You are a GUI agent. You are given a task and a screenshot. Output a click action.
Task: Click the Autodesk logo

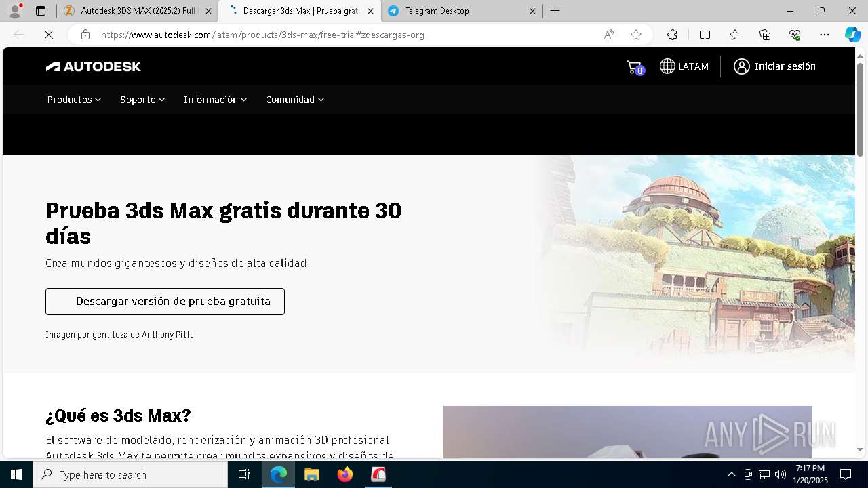[94, 66]
